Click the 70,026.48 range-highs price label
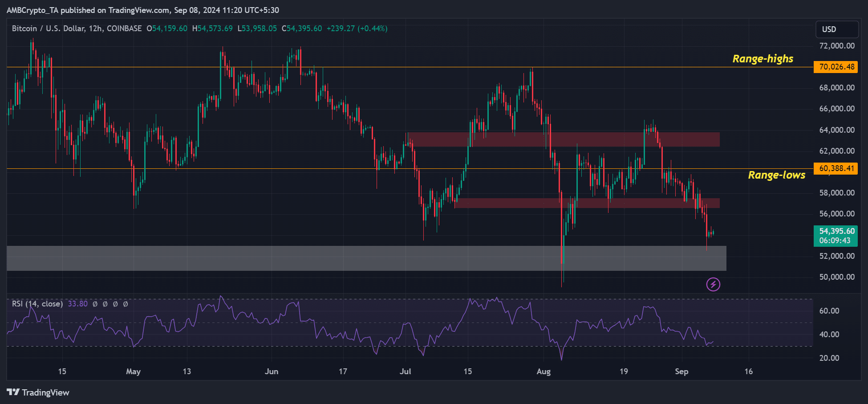 coord(836,67)
